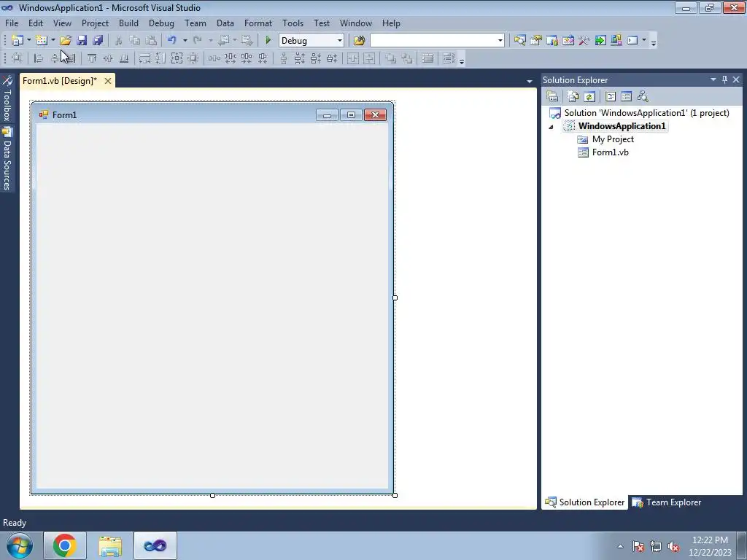The width and height of the screenshot is (747, 560).
Task: Open the Other Windows dropdown beside the Command Window icon
Action: tap(643, 41)
